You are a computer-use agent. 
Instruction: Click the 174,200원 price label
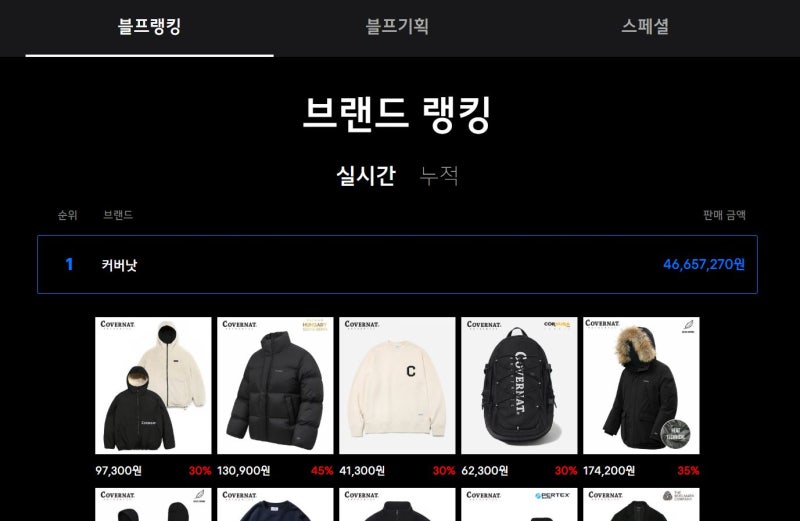(x=609, y=470)
